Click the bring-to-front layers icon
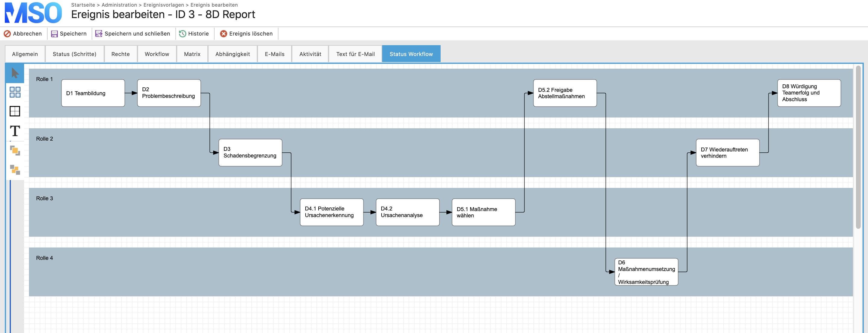 [15, 150]
